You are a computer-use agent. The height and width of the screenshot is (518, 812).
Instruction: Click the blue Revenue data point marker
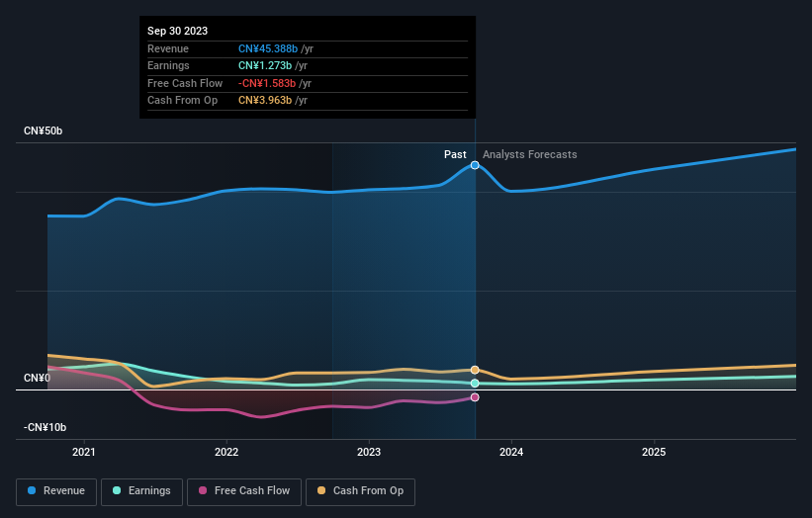coord(475,166)
